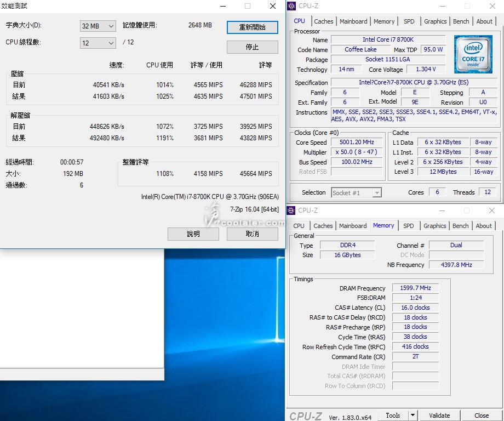Open the dictionary size 32 MB dropdown
The image size is (504, 421).
pos(98,26)
